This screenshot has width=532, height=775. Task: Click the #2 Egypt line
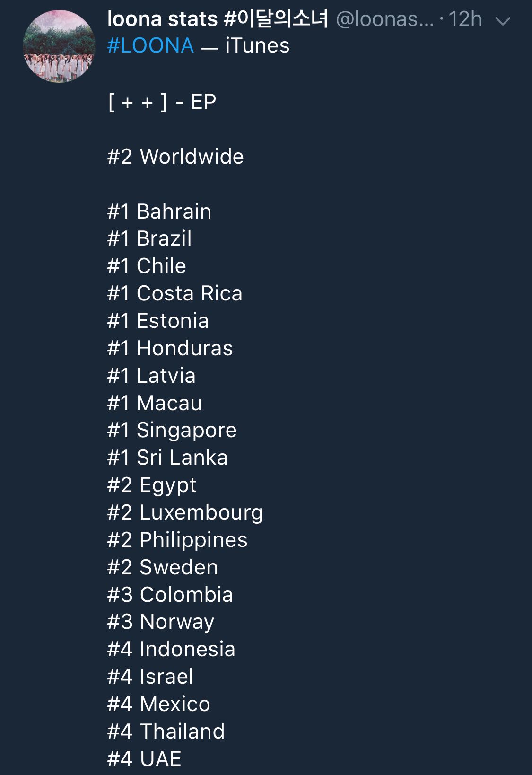(151, 485)
